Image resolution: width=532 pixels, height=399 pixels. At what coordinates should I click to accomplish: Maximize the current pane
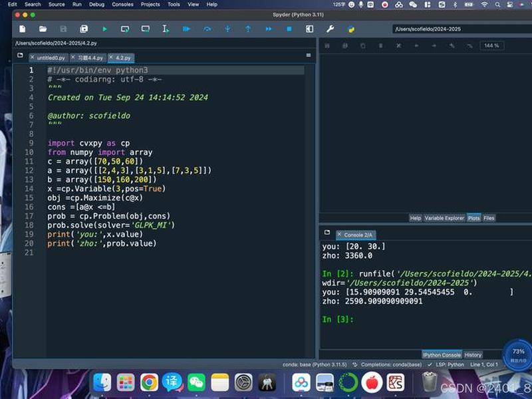(309, 29)
